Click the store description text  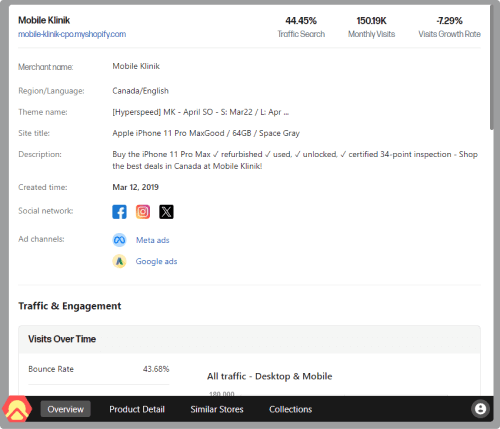pyautogui.click(x=295, y=160)
